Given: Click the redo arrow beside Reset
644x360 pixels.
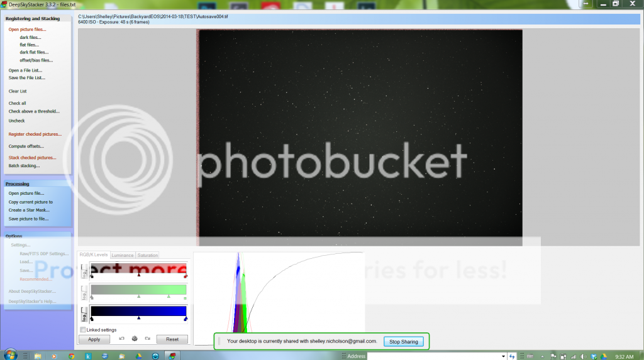Looking at the screenshot, I should [147, 339].
